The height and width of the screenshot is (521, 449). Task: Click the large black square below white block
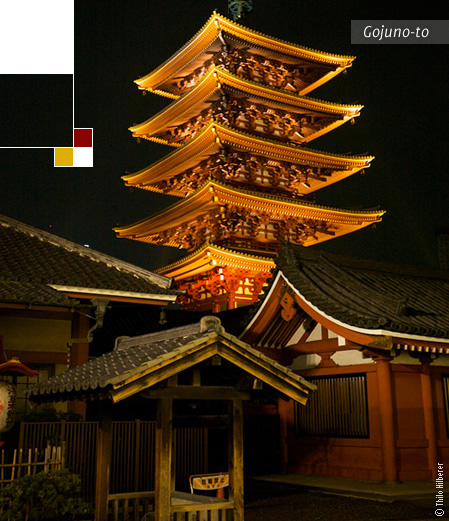click(x=36, y=111)
